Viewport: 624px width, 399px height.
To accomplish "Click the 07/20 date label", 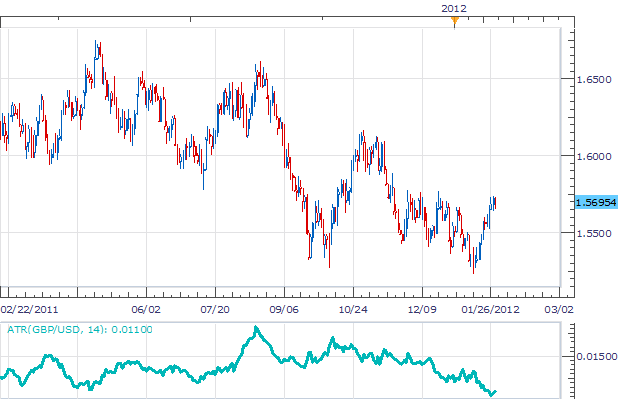I will click(215, 309).
